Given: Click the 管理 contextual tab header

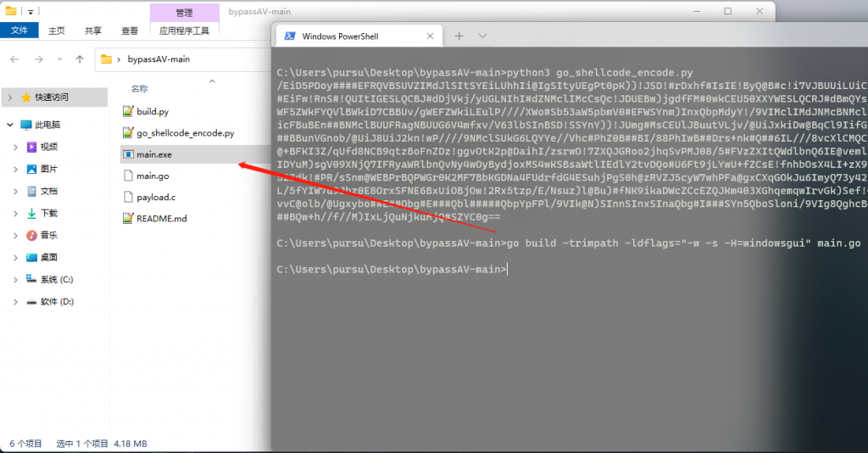Looking at the screenshot, I should [x=184, y=13].
